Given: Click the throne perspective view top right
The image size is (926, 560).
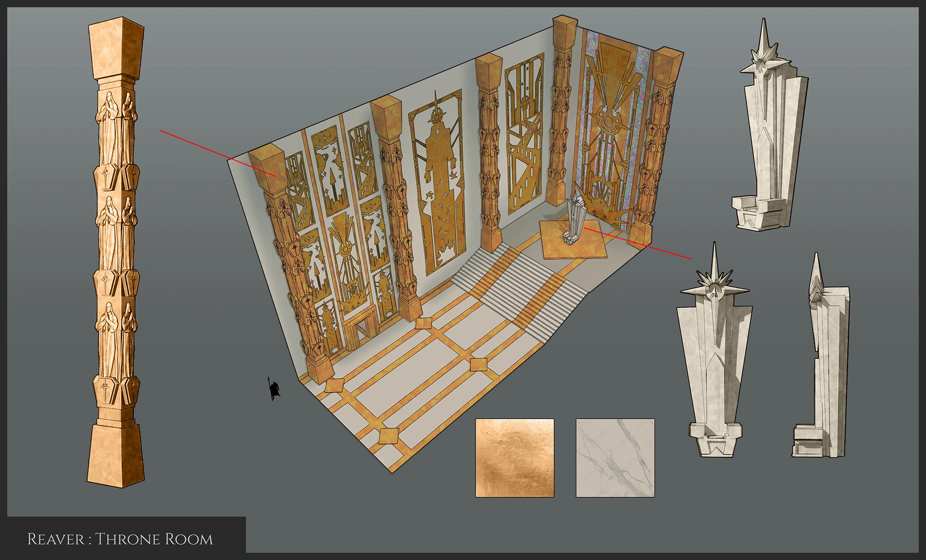Looking at the screenshot, I should click(x=770, y=135).
